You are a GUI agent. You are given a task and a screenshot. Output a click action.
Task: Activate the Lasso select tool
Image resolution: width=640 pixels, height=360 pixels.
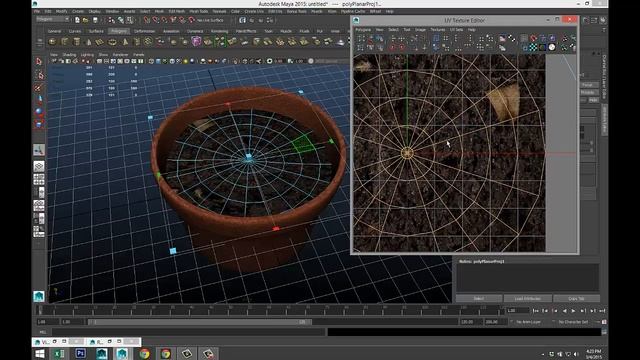click(39, 75)
